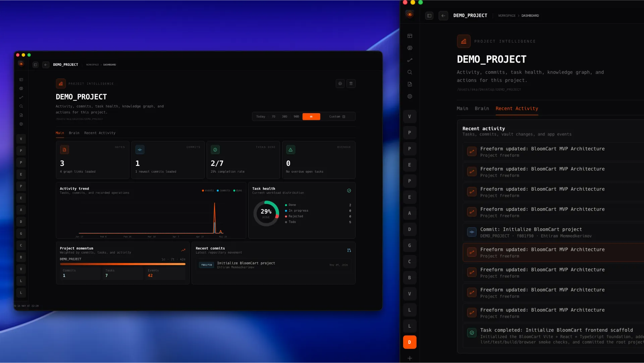Open the brain icon in right window sidebar
The width and height of the screenshot is (644, 363).
coord(410,48)
